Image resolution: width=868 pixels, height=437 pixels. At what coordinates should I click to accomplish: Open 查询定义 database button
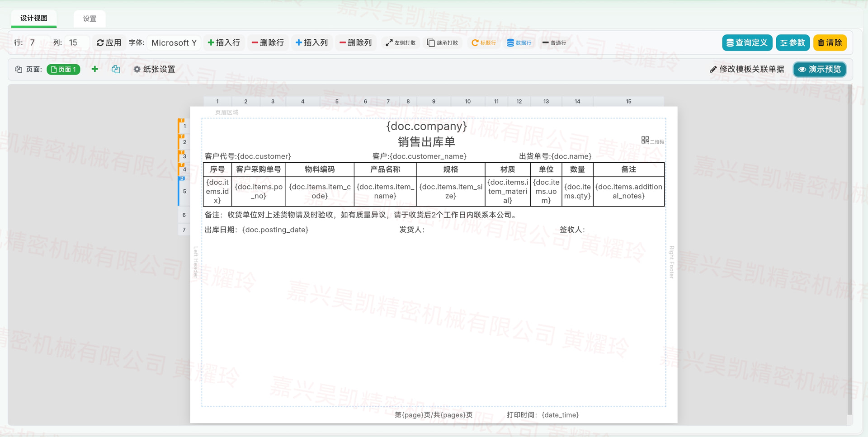[747, 42]
